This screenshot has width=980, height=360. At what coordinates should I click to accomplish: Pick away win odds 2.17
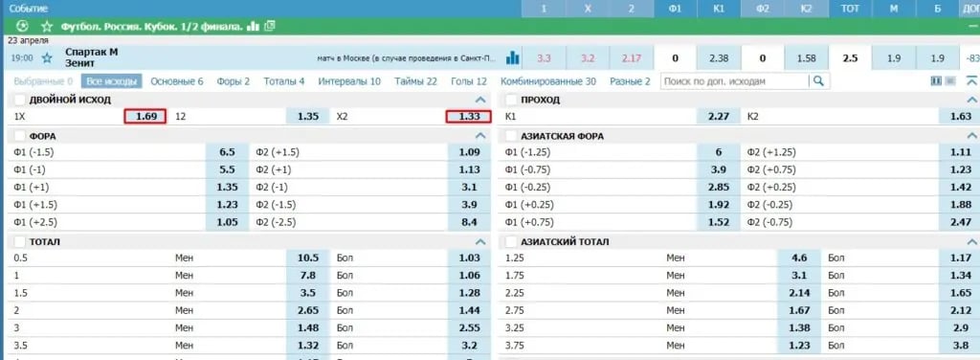coord(632,58)
